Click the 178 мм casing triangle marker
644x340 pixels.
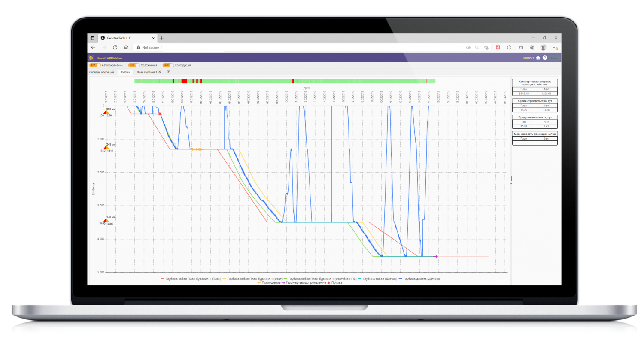tap(106, 220)
